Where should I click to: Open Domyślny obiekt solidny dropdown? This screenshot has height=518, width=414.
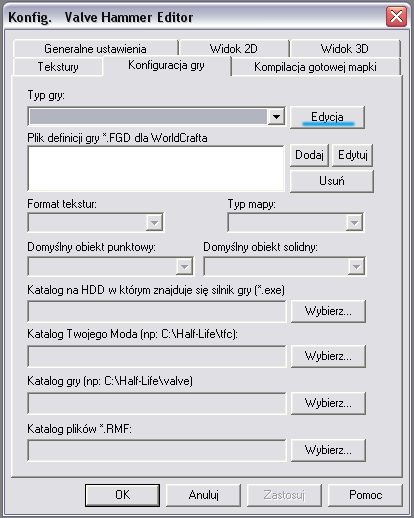pos(356,266)
